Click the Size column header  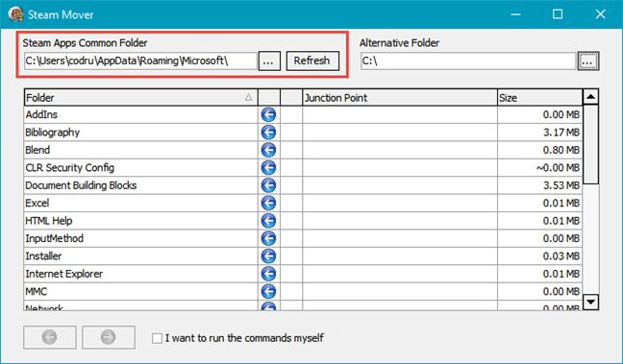(540, 98)
